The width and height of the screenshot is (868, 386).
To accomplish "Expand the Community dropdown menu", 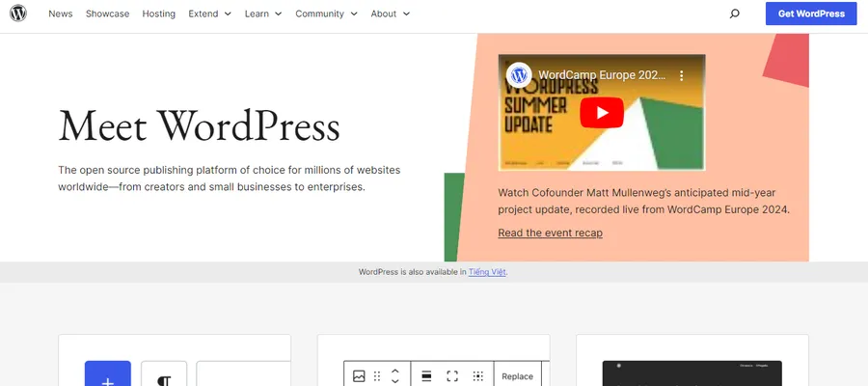I will coord(327,14).
